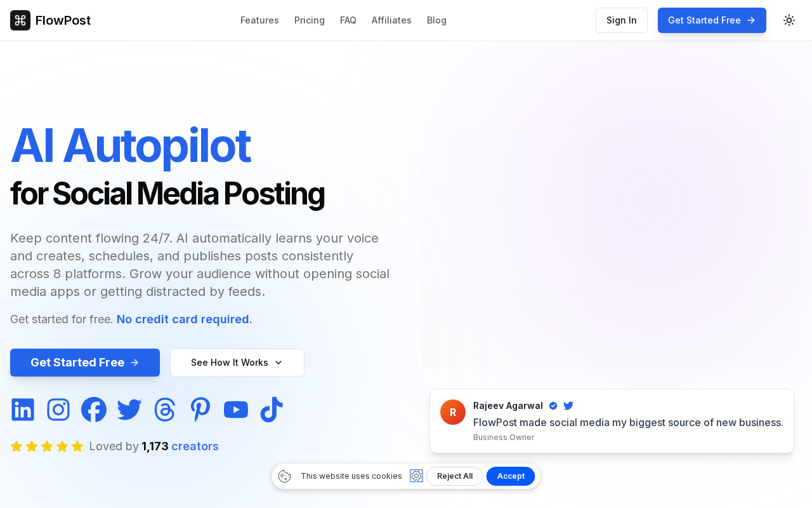Image resolution: width=812 pixels, height=508 pixels.
Task: Click the yellow five-star rating
Action: coord(47,446)
